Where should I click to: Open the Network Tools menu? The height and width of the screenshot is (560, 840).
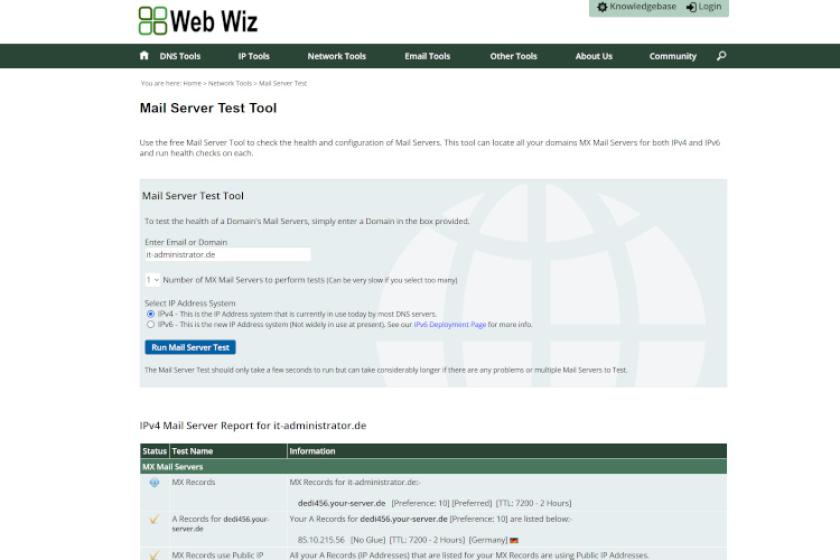click(x=336, y=56)
